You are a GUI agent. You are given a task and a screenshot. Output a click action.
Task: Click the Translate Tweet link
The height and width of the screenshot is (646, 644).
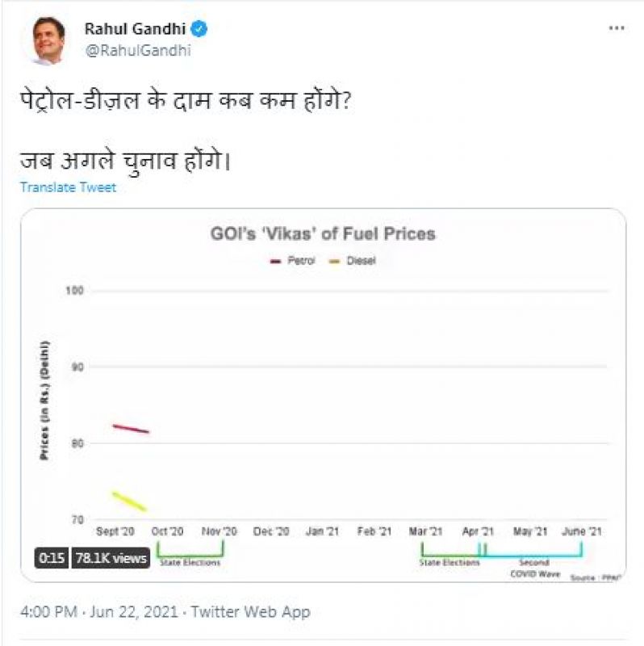click(x=68, y=187)
